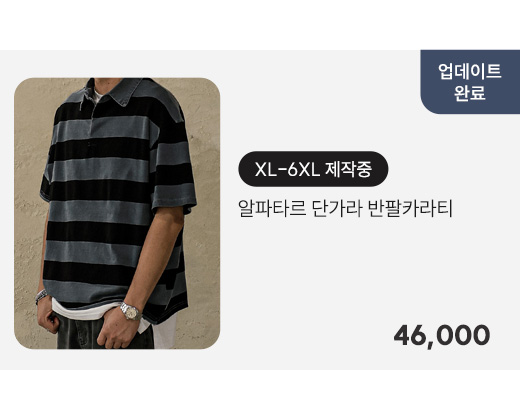Viewport: 520px width, 420px height.
Task: Open the 알파타르 단가라 반팔카라티 product title
Action: tap(345, 208)
